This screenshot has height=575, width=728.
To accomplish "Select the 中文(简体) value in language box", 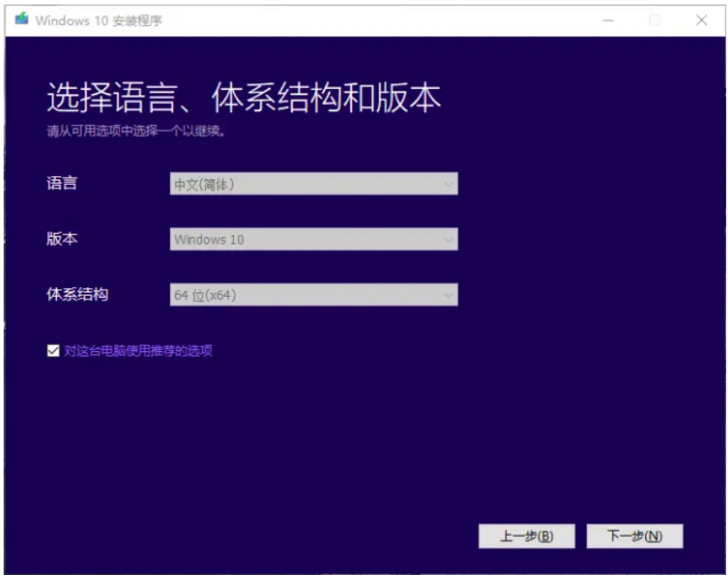I will pos(204,184).
